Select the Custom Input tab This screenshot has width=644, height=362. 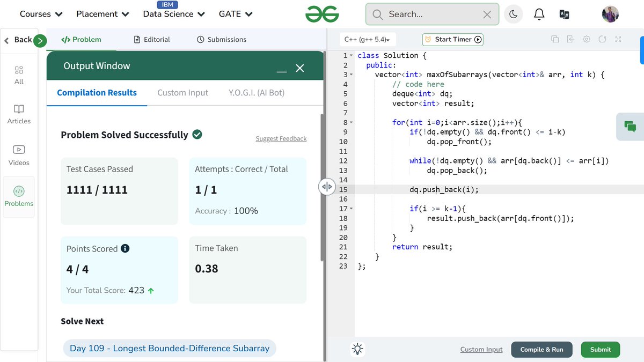click(182, 92)
